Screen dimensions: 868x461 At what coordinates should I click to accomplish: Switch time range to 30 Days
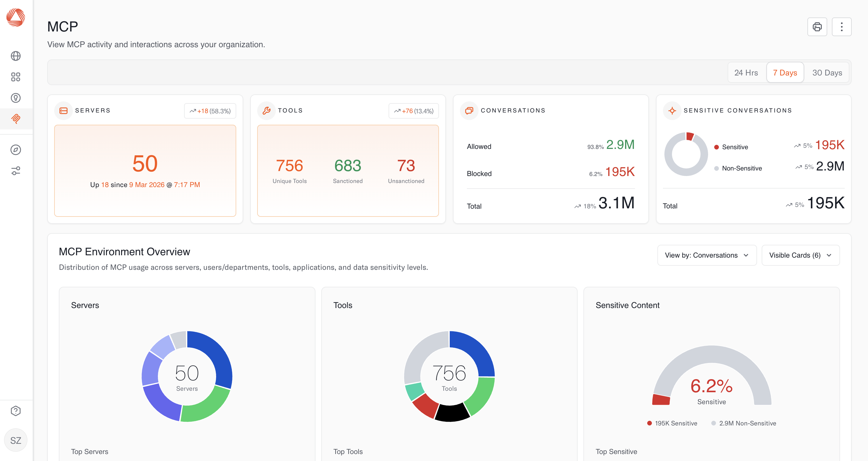(827, 73)
